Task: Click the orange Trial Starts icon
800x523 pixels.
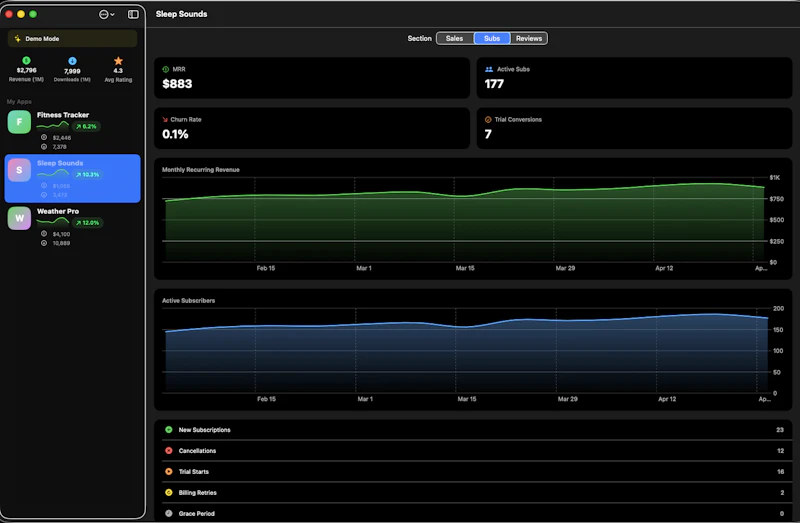Action: pyautogui.click(x=169, y=471)
